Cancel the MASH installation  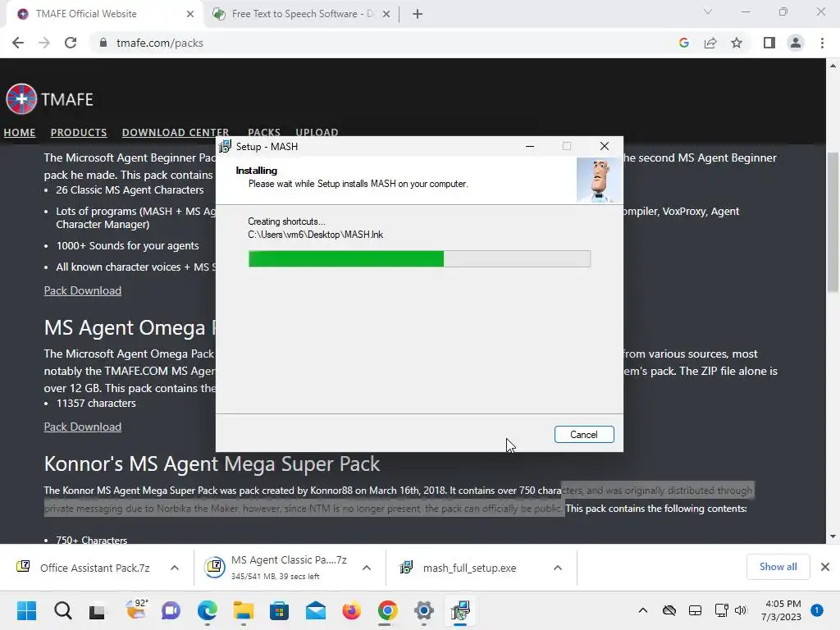click(584, 435)
